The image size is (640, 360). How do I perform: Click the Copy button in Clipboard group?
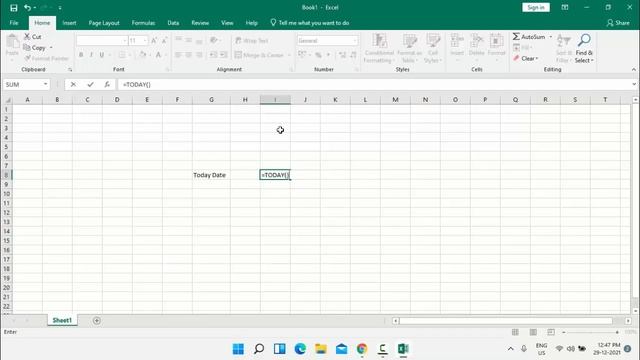pos(35,48)
